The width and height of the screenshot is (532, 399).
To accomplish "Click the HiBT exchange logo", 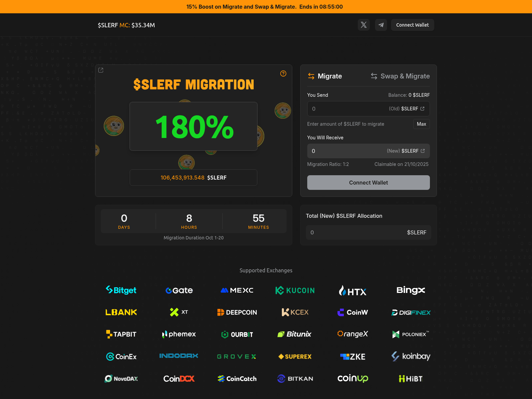I will 410,378.
